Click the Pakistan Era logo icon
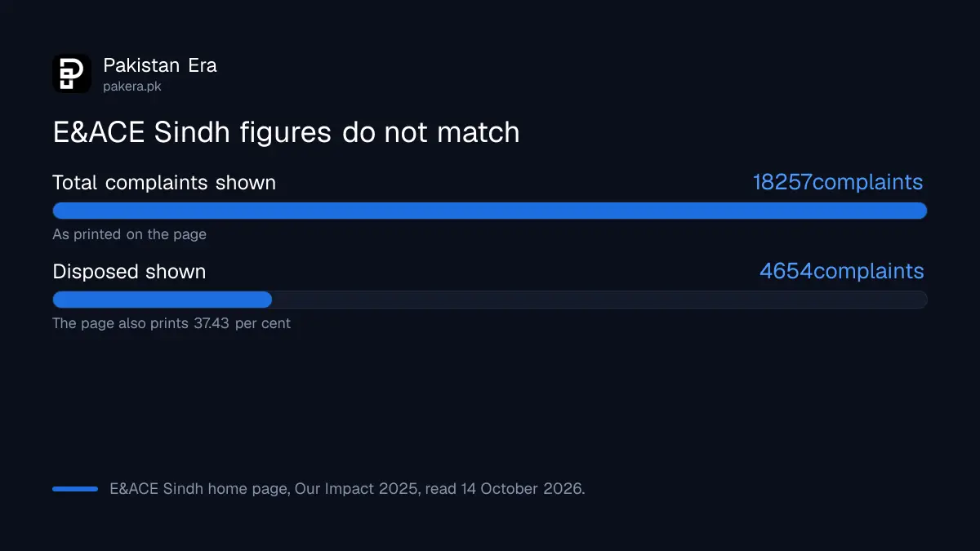Image resolution: width=980 pixels, height=551 pixels. (x=72, y=73)
